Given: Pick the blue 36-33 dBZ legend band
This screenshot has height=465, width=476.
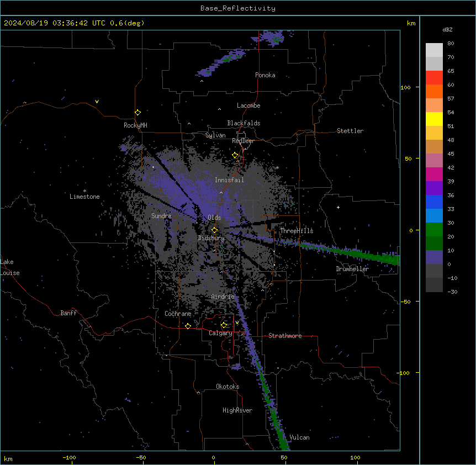Looking at the screenshot, I should pyautogui.click(x=434, y=202).
